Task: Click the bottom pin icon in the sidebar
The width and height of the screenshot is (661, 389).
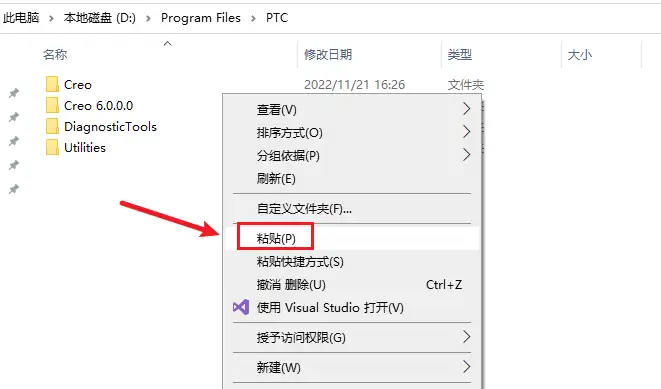Action: (x=14, y=189)
